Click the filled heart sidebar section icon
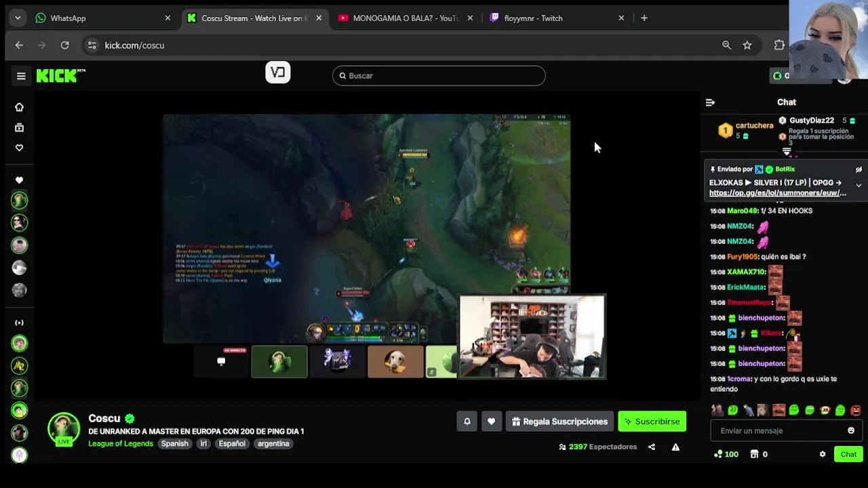The width and height of the screenshot is (868, 488). [19, 180]
